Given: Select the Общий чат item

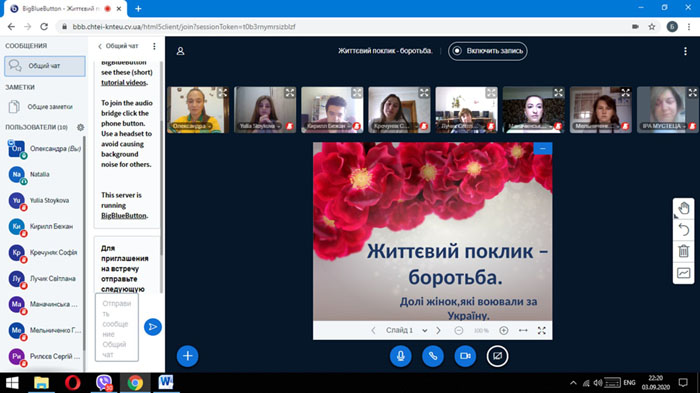Looking at the screenshot, I should (45, 66).
